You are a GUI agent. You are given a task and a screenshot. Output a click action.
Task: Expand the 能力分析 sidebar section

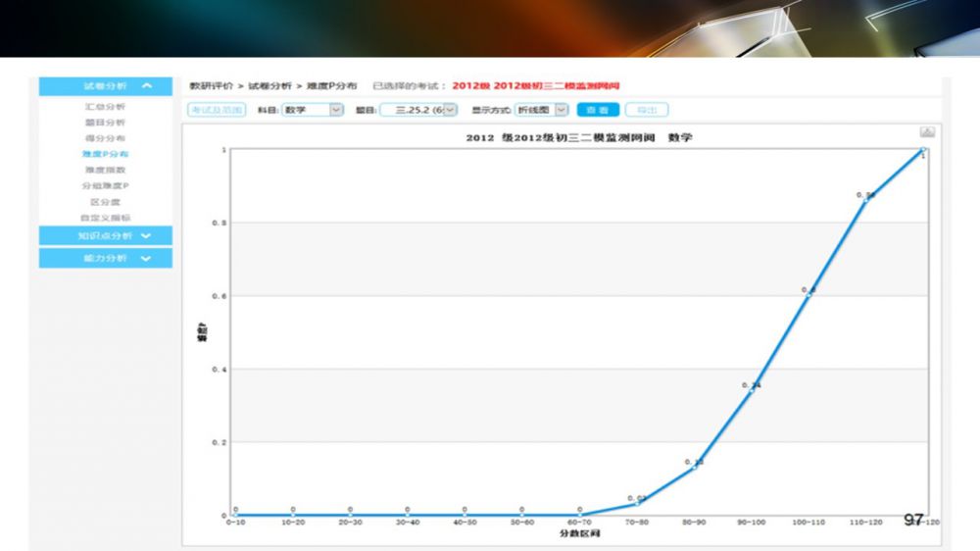146,258
